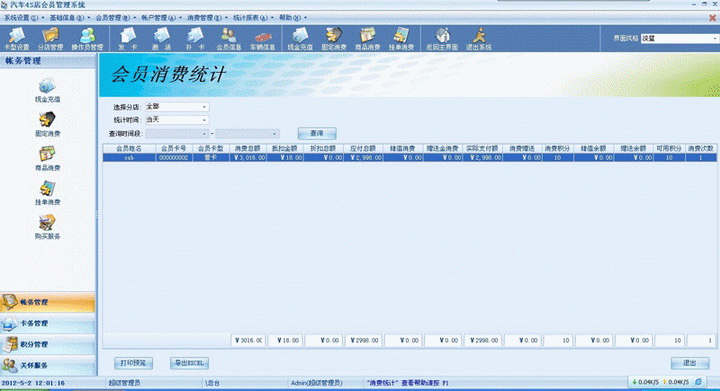
Task: Switch to 帐务管理 sidebar tab
Action: 48,302
